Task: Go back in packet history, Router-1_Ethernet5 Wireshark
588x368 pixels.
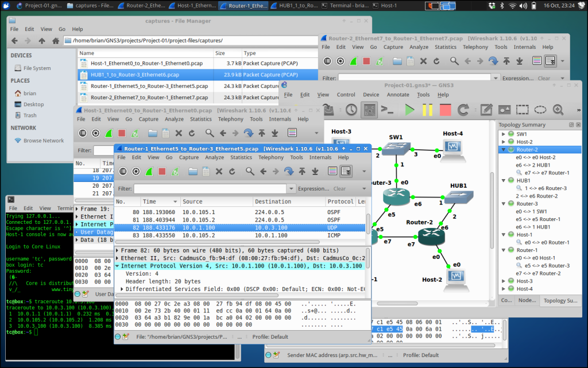Action: point(263,172)
